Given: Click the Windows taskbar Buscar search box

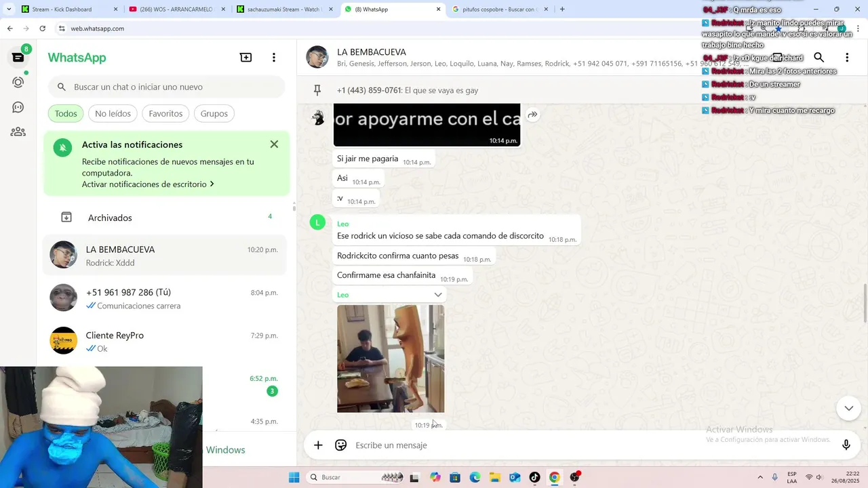Looking at the screenshot, I should click(x=355, y=477).
